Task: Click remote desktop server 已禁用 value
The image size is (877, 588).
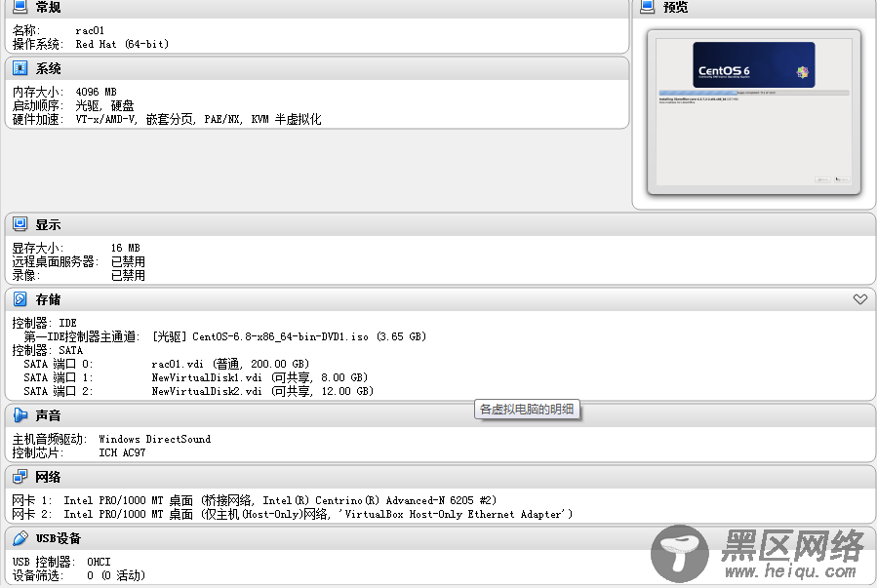Action: pyautogui.click(x=128, y=261)
